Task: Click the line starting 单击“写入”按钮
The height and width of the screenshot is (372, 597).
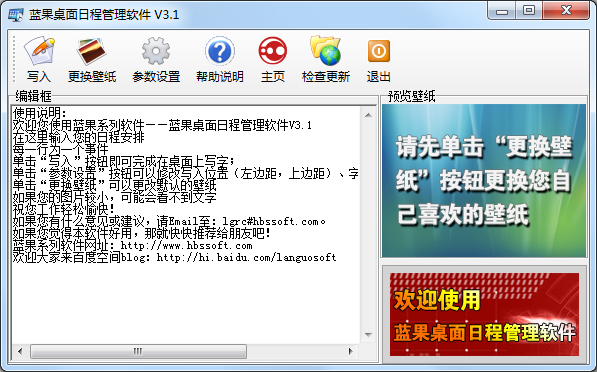Action: tap(124, 161)
